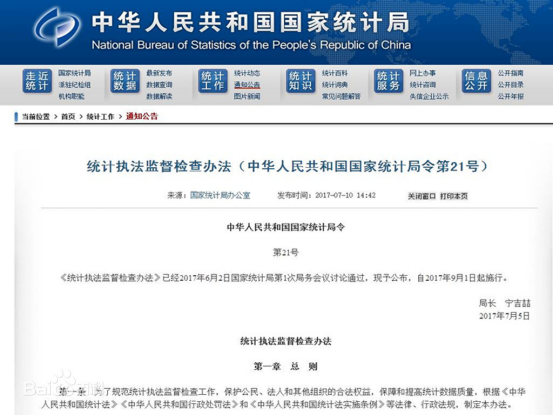Click the signature 局长 宁吉喆

click(x=504, y=303)
